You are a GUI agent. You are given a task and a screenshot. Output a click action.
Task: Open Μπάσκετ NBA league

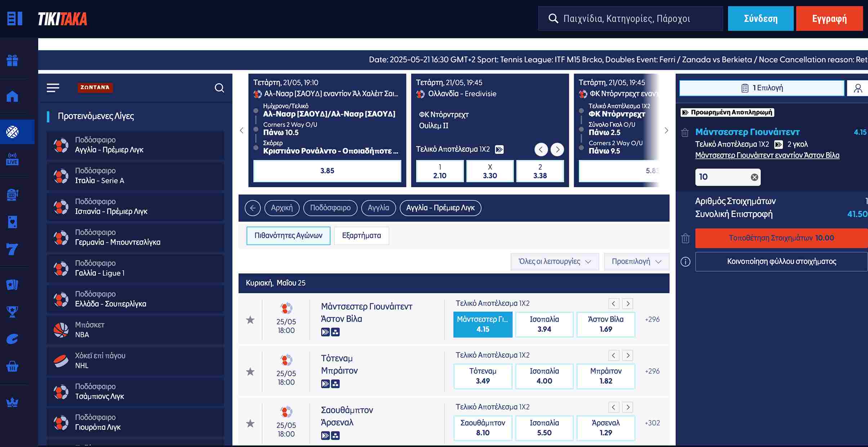point(135,330)
